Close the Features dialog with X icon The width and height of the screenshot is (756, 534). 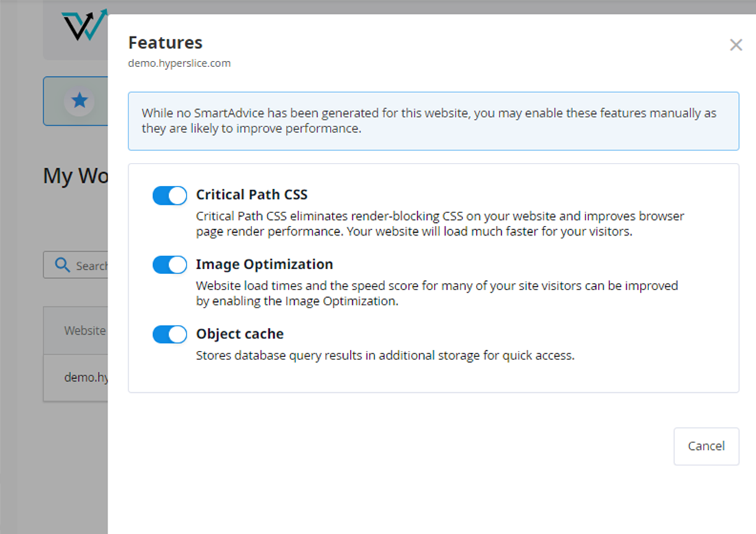[x=736, y=45]
